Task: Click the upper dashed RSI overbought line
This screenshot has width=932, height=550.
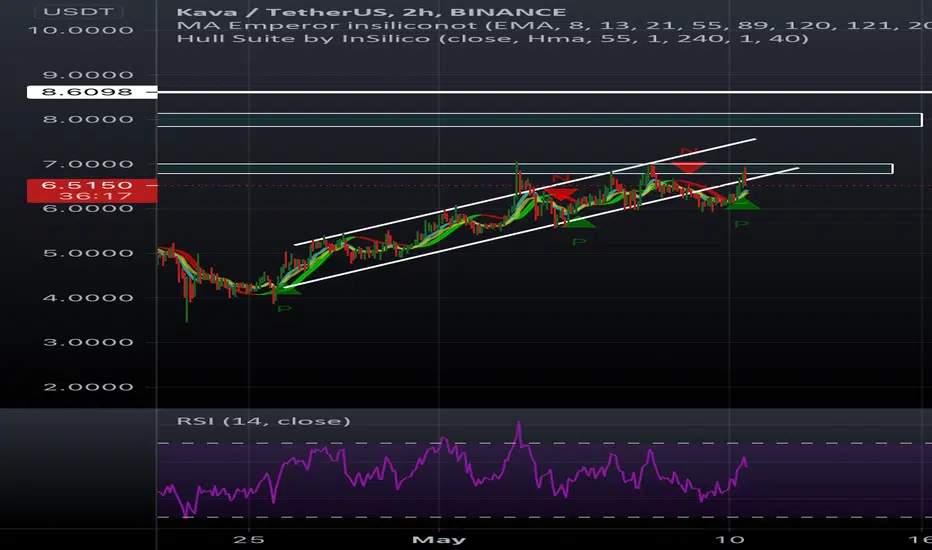Action: coord(544,443)
